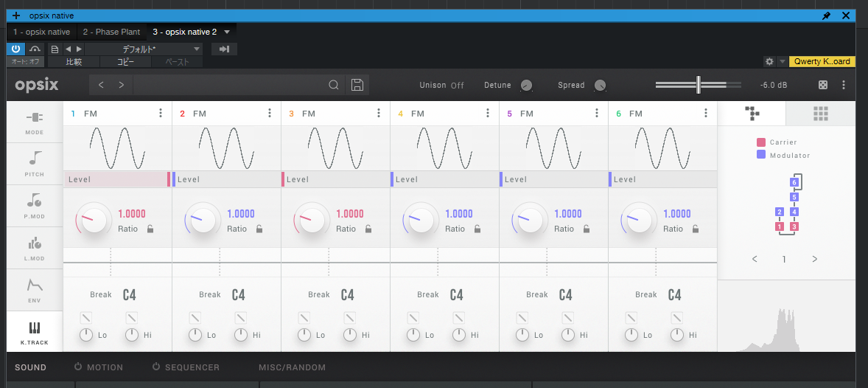Open the MISC/RANDOM tab

coord(292,367)
